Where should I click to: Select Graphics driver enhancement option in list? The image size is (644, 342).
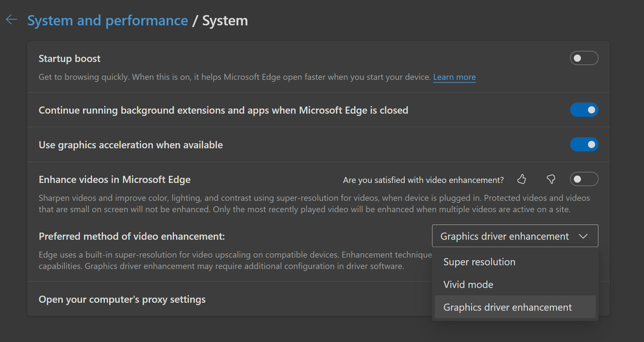(515, 307)
